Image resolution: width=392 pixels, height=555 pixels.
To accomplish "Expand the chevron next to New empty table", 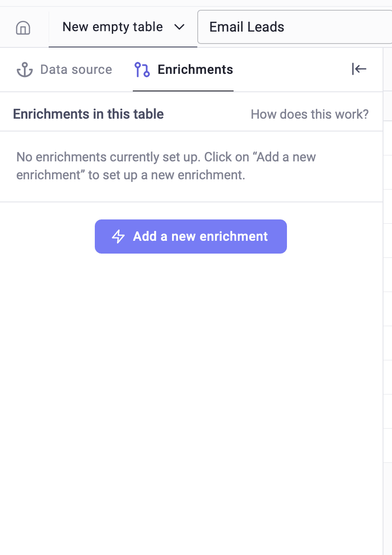I will [x=180, y=27].
